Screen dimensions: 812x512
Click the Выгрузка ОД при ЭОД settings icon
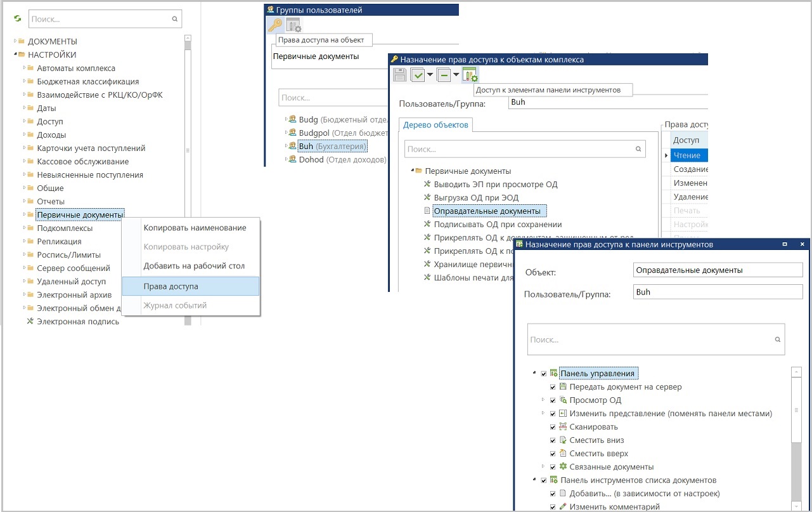[427, 197]
